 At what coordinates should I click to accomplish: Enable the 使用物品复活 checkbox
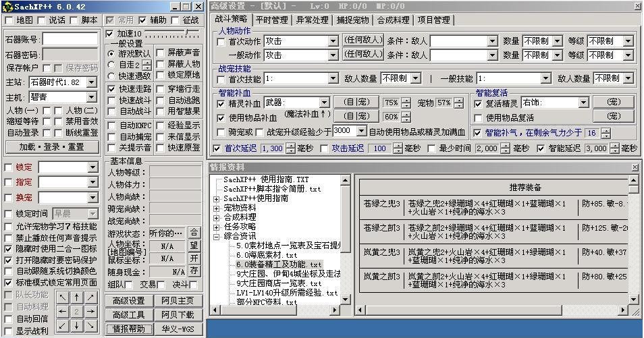pyautogui.click(x=478, y=118)
